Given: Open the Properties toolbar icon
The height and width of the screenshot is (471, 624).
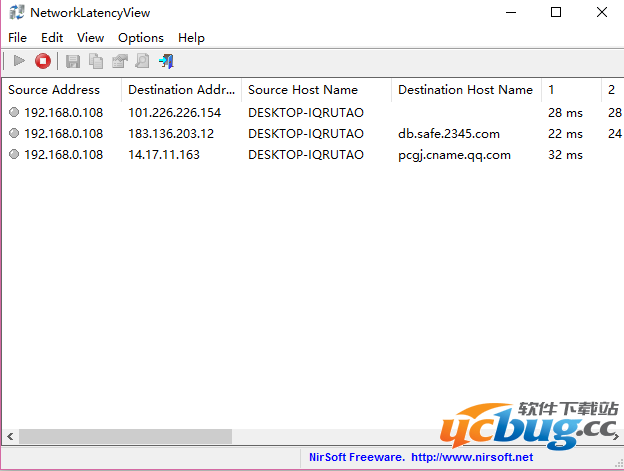Looking at the screenshot, I should [119, 62].
